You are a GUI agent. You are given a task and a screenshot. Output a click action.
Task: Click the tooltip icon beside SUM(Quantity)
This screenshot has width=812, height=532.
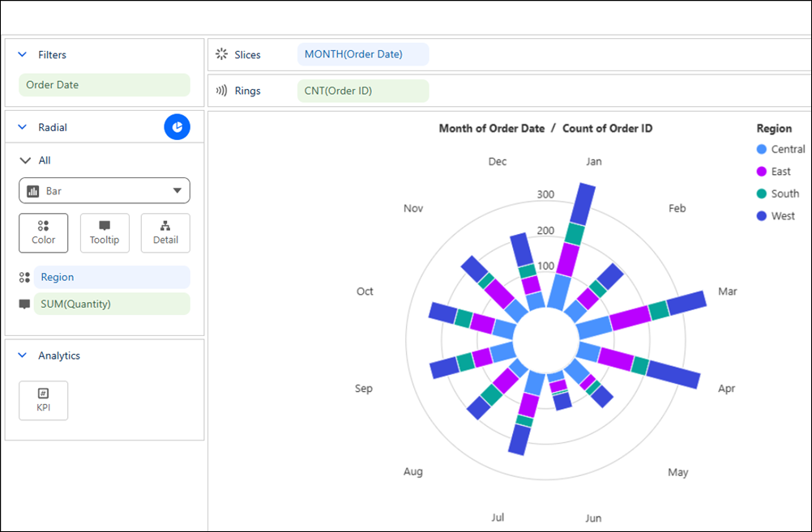coord(24,304)
